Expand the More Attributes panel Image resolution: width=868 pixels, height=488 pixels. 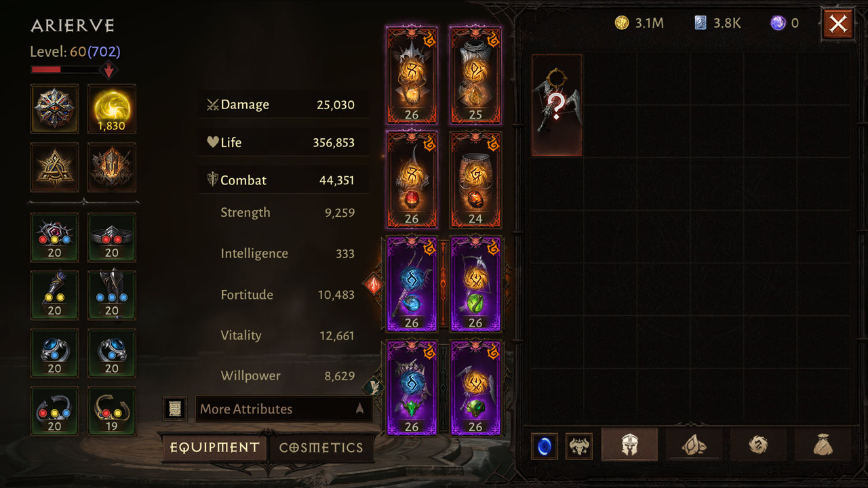click(284, 409)
